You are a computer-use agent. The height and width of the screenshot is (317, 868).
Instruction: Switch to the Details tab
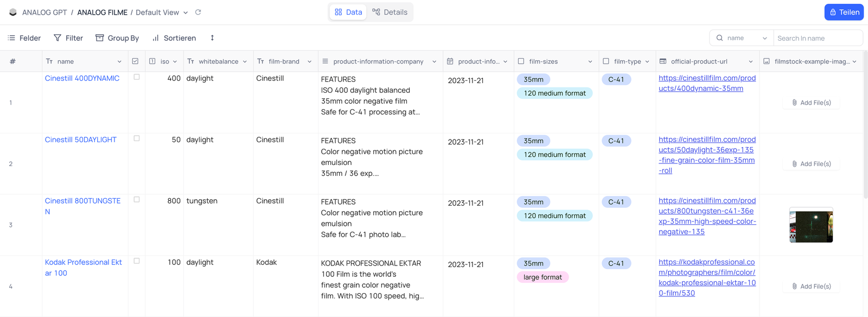tap(390, 11)
